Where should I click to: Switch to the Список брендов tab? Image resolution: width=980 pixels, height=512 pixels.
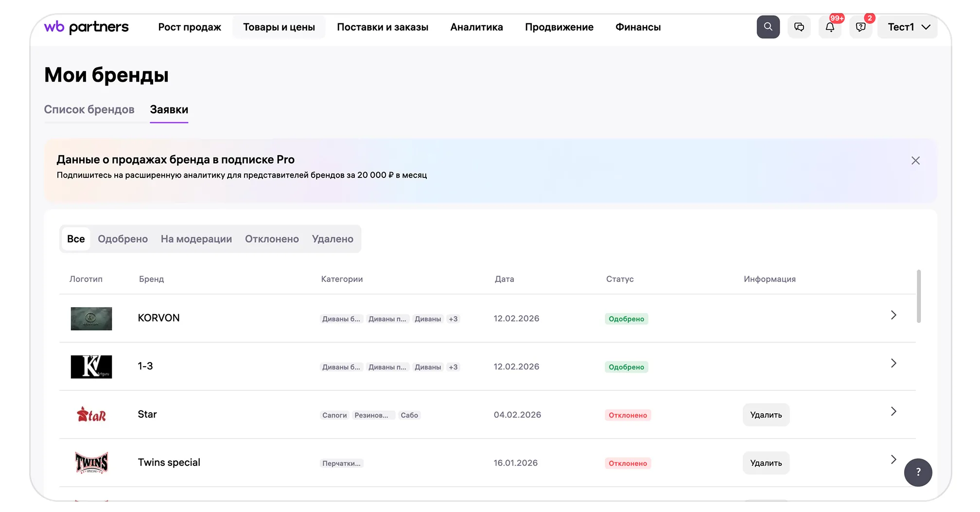pos(89,109)
